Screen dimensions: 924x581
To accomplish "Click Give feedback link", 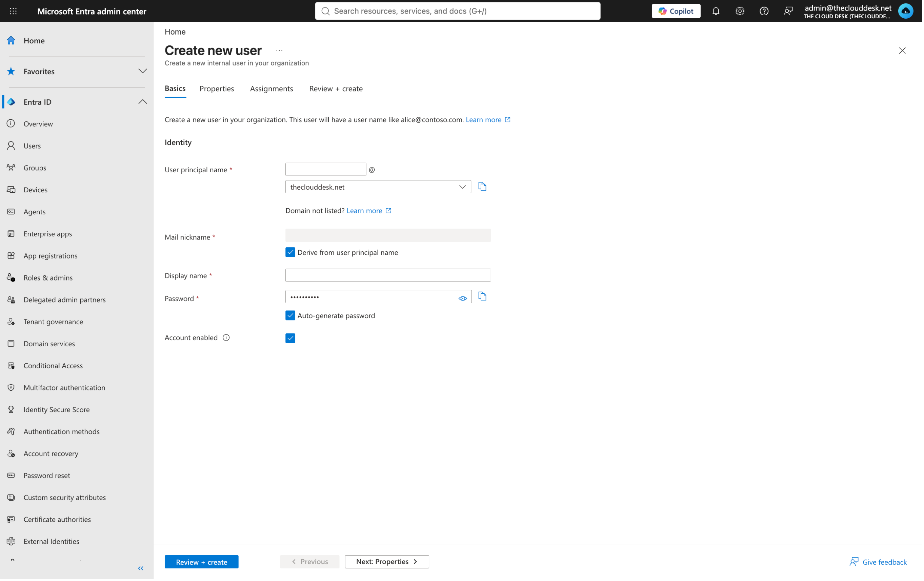I will 878,562.
